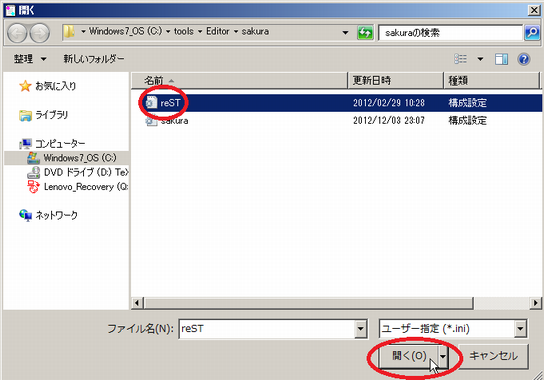The width and height of the screenshot is (544, 380).
Task: Select the sakura file name
Action: tap(175, 121)
